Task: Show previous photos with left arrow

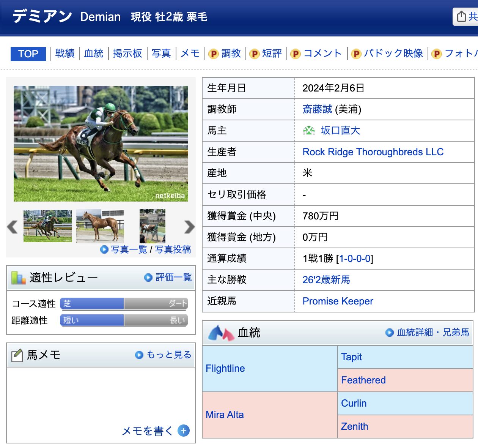Action: click(x=13, y=227)
